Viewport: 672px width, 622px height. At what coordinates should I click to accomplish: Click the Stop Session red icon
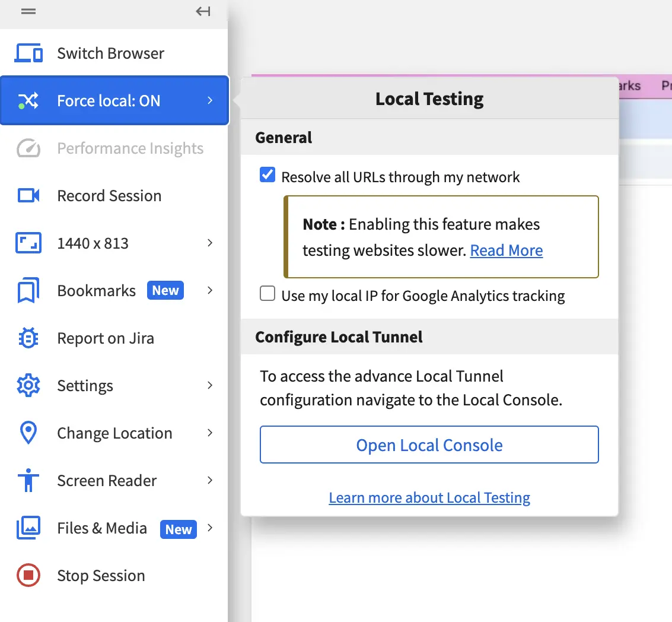(28, 575)
